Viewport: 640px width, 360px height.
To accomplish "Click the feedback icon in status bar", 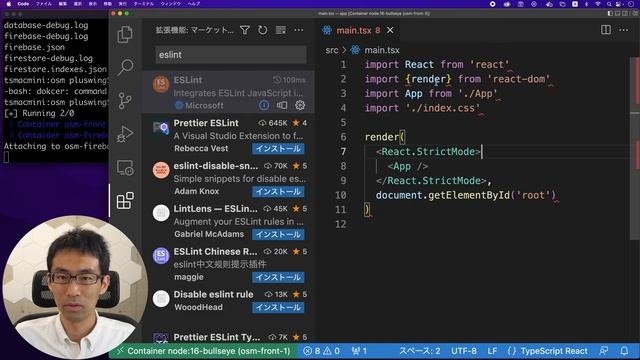I will pyautogui.click(x=604, y=351).
